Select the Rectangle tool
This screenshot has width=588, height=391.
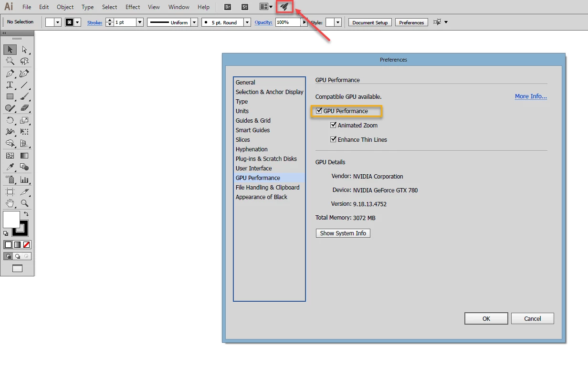click(10, 96)
